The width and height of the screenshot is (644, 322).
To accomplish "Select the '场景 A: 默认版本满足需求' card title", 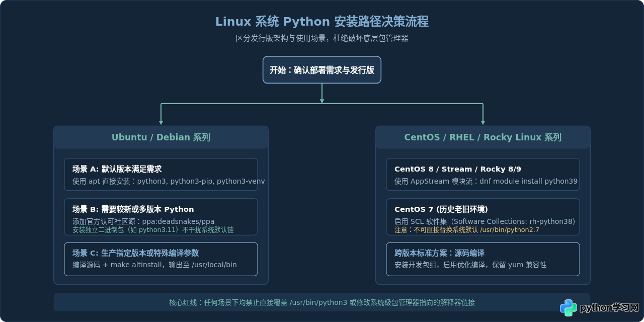I will pos(117,169).
